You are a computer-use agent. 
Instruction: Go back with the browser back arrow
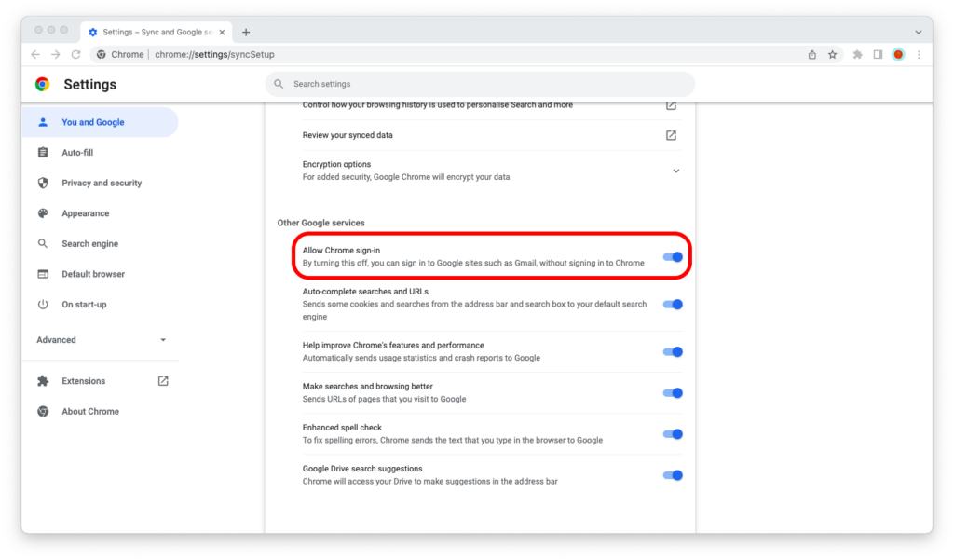click(x=35, y=54)
